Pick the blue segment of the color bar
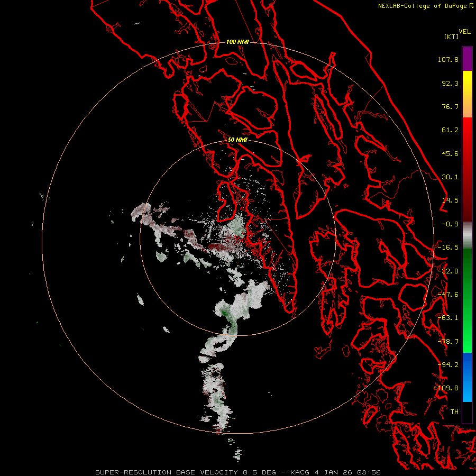The width and height of the screenshot is (476, 476). 467,377
